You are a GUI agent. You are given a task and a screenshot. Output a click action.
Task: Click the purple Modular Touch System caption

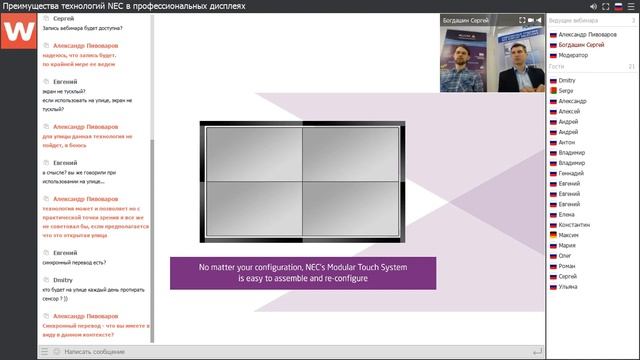[303, 273]
